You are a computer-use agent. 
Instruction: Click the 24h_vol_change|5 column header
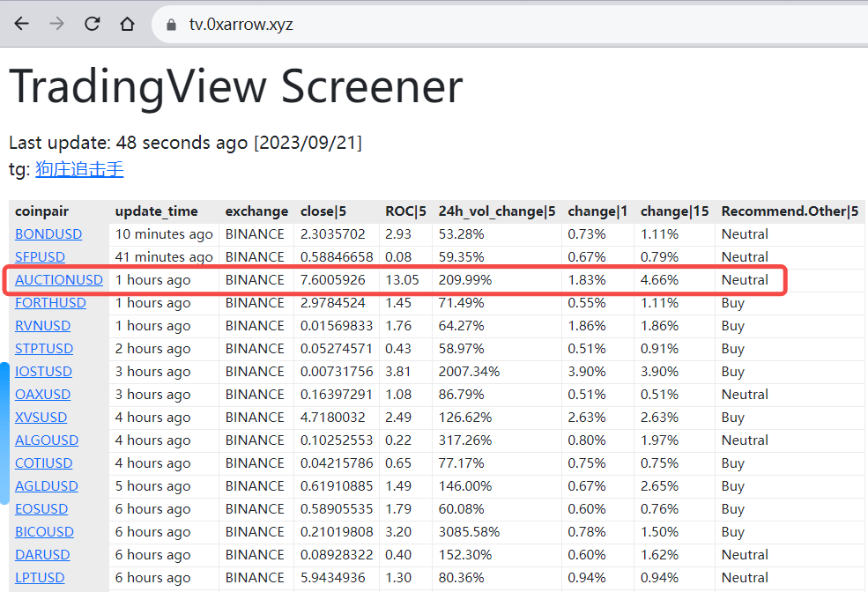click(x=496, y=211)
